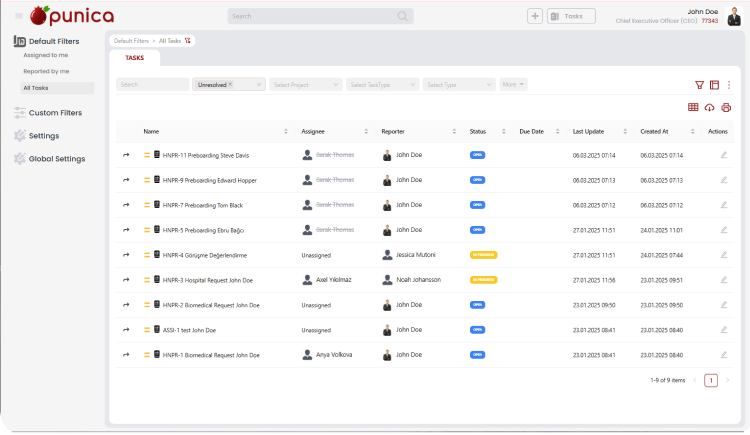Click the next page arrow
The width and height of the screenshot is (750, 435).
click(728, 380)
